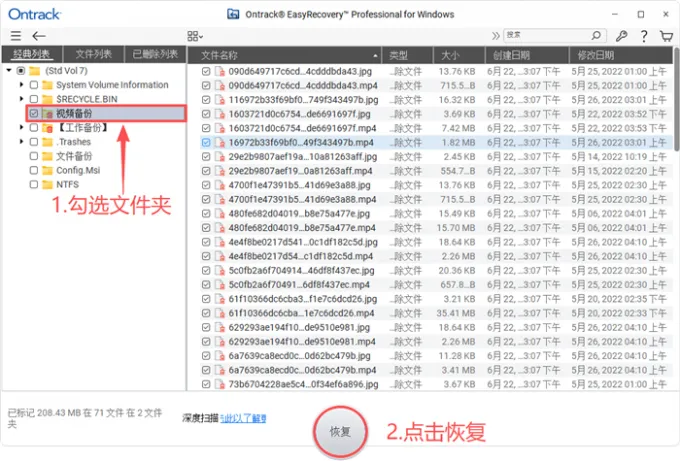Click the Ontrack logo
The image size is (680, 461).
[34, 14]
